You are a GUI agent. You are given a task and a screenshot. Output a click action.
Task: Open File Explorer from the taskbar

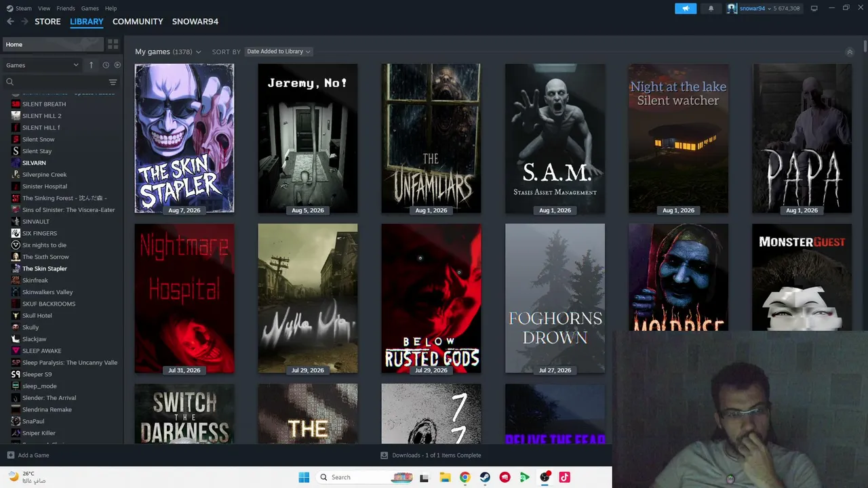point(445,477)
